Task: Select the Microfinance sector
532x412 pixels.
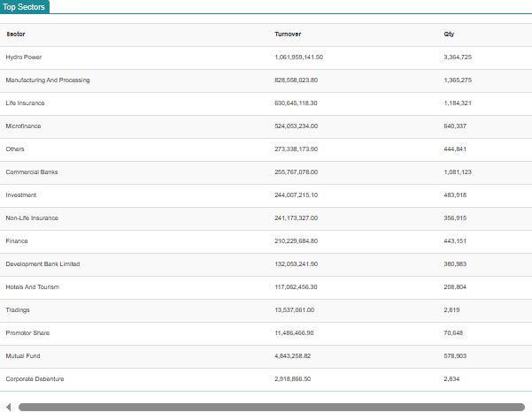Action: click(x=23, y=126)
